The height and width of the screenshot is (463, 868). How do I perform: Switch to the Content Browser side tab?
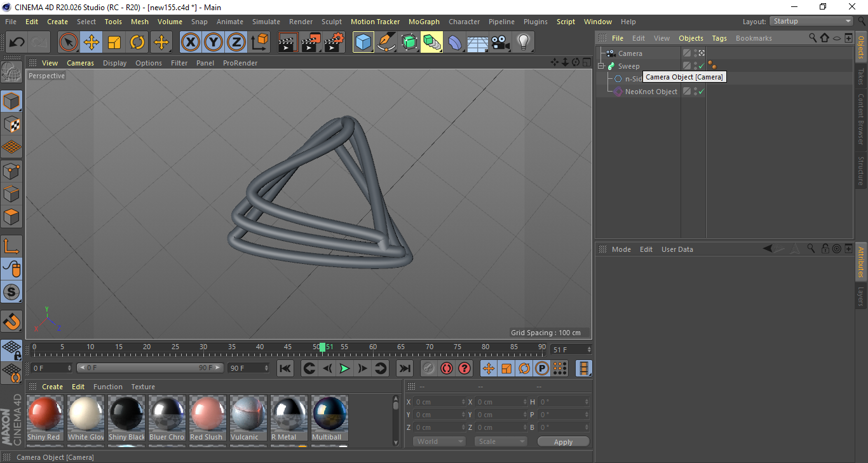[861, 119]
